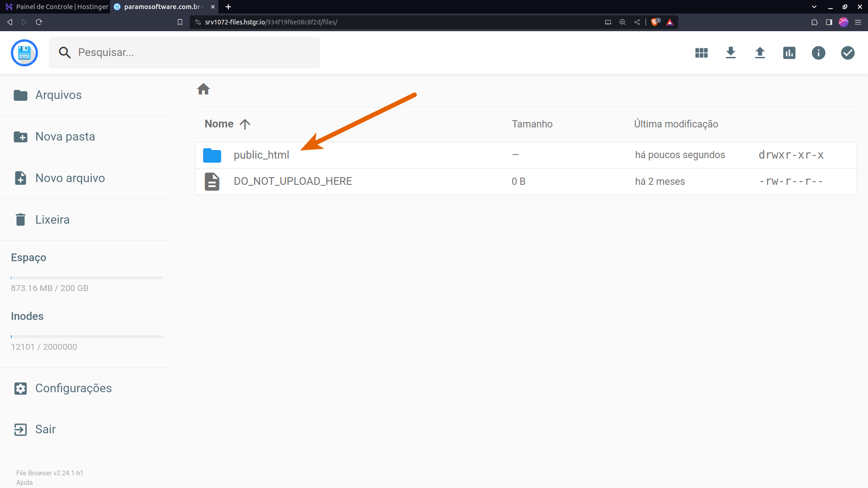Image resolution: width=868 pixels, height=488 pixels.
Task: Reload the current page
Action: (x=39, y=22)
